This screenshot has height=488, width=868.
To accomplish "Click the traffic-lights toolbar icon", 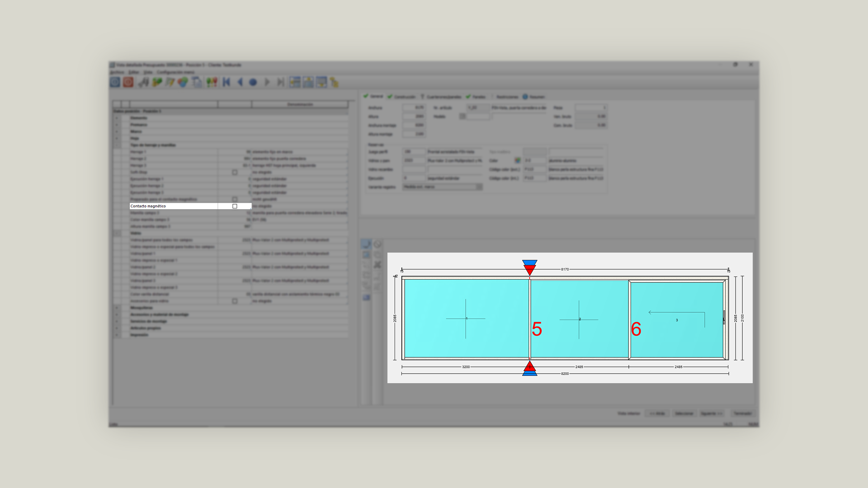I will [x=212, y=82].
